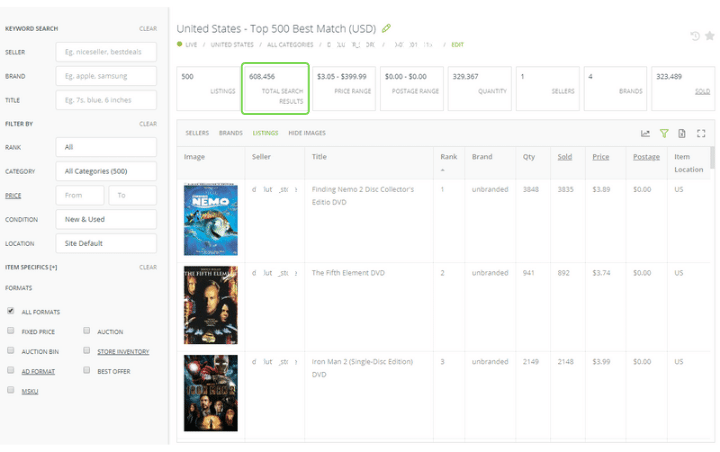720x452 pixels.
Task: Open The Fifth Element DVD thumbnail
Action: [211, 305]
